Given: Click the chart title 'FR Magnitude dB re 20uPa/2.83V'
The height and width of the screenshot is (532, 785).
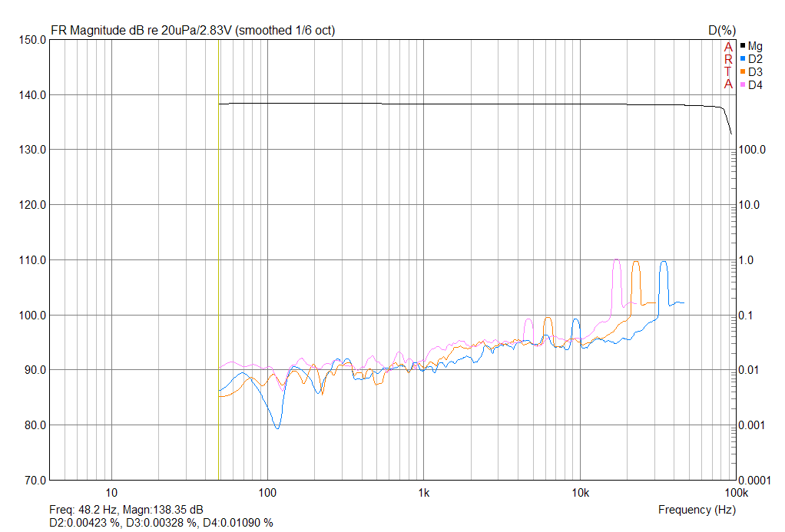Looking at the screenshot, I should (x=141, y=31).
